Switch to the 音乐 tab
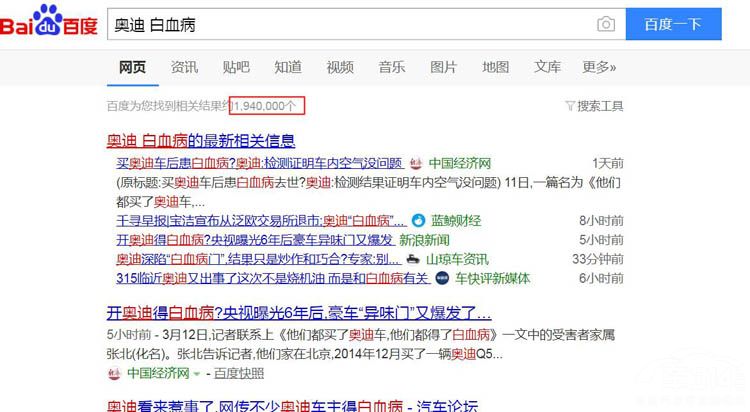The height and width of the screenshot is (412, 750). click(x=392, y=67)
